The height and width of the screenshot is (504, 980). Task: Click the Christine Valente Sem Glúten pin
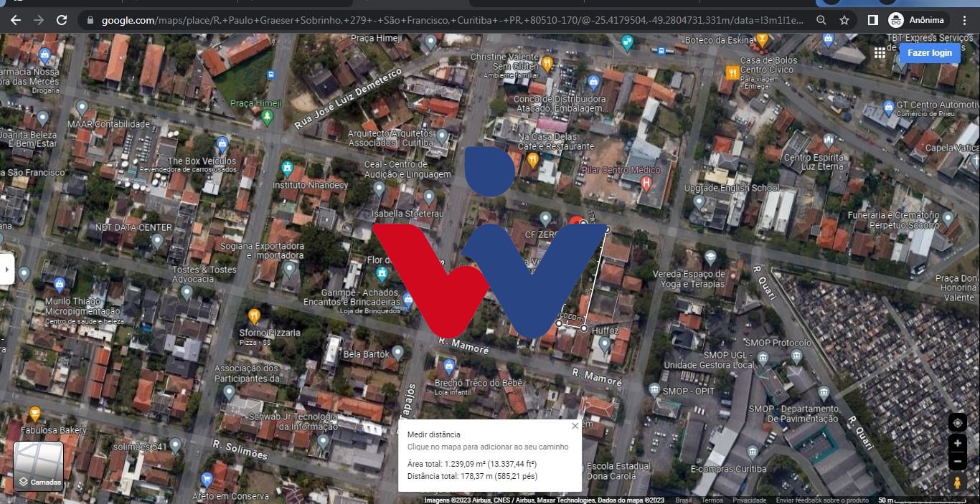pos(547,63)
